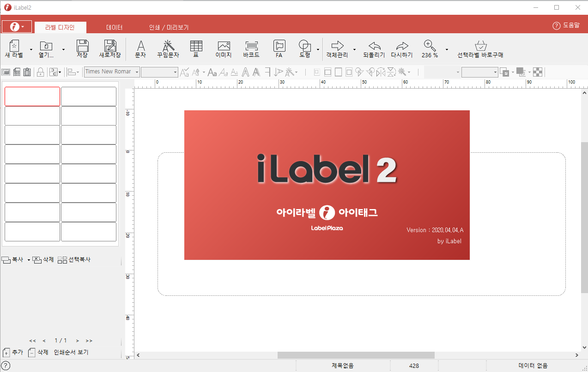The width and height of the screenshot is (588, 372).
Task: Switch to the 데이터 tab
Action: [114, 27]
